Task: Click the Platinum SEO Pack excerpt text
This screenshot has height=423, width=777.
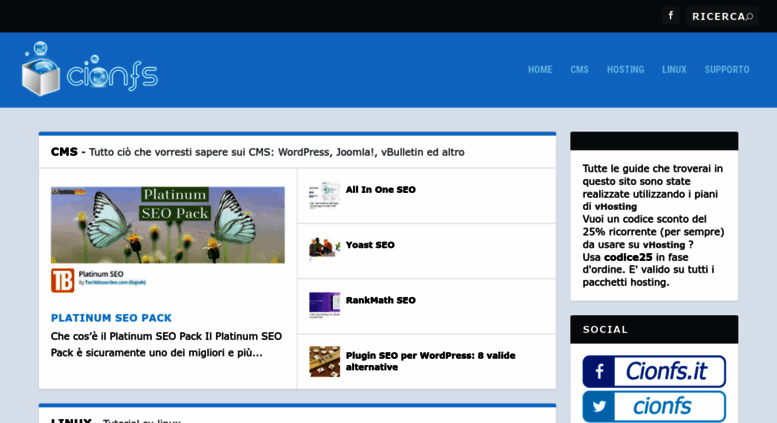Action: [x=166, y=344]
